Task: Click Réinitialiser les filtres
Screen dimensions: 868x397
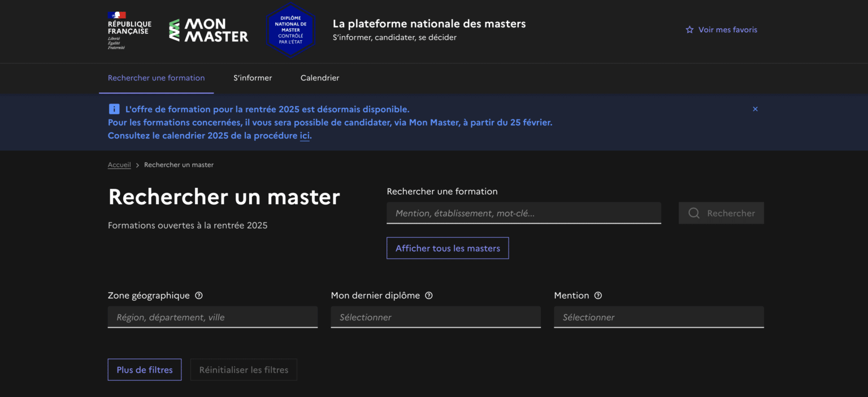Action: pos(244,369)
